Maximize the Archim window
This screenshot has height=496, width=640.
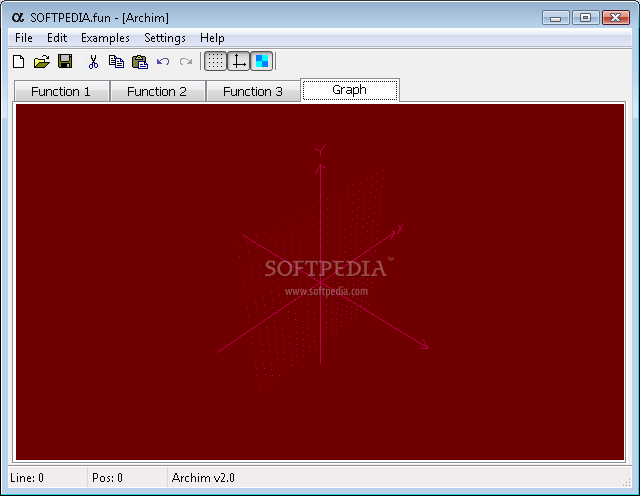pyautogui.click(x=585, y=18)
